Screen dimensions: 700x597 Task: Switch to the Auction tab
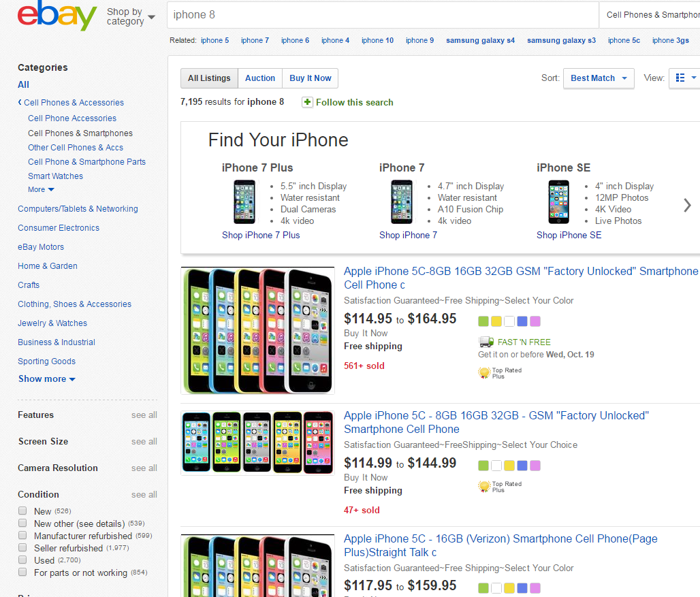[x=260, y=78]
